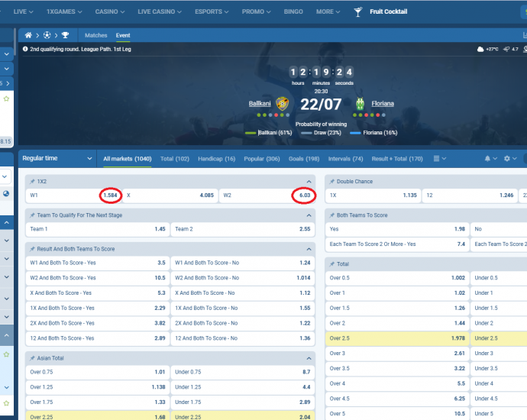Viewport: 527px width, 420px height.
Task: Click the football icon in breadcrumb
Action: coord(47,35)
